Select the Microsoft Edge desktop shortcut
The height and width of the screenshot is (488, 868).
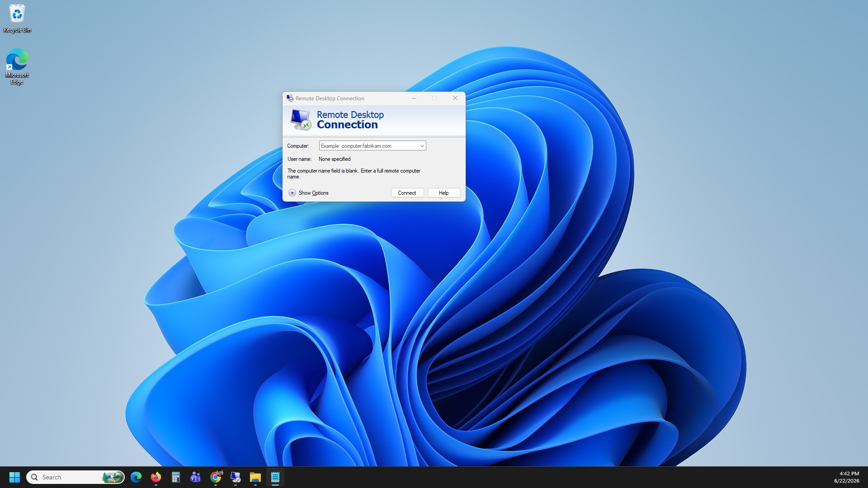(x=17, y=66)
